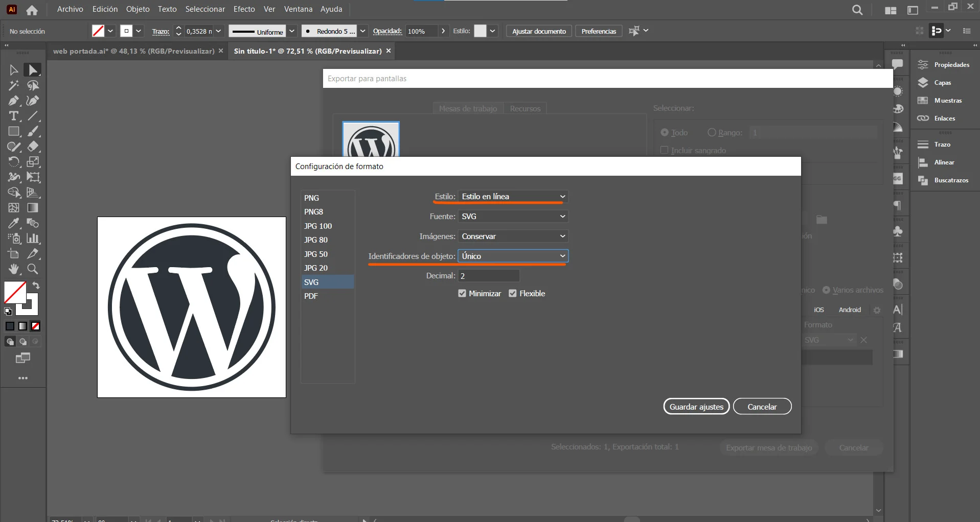Open the Buscatrazos panel
The image size is (980, 522).
click(x=951, y=180)
